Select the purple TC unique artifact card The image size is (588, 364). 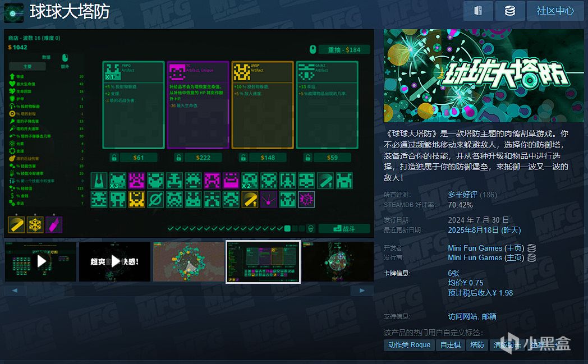point(198,105)
